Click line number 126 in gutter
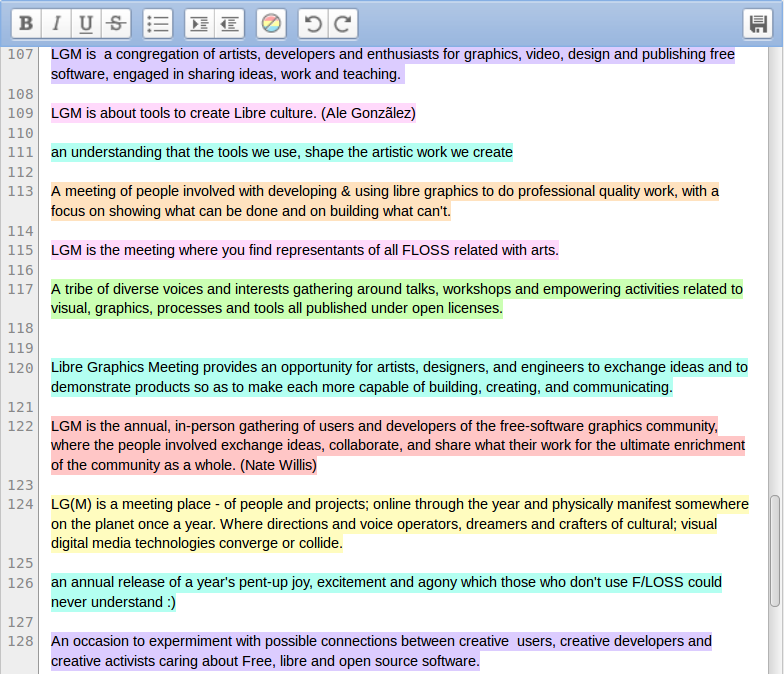The image size is (784, 674). tap(20, 583)
